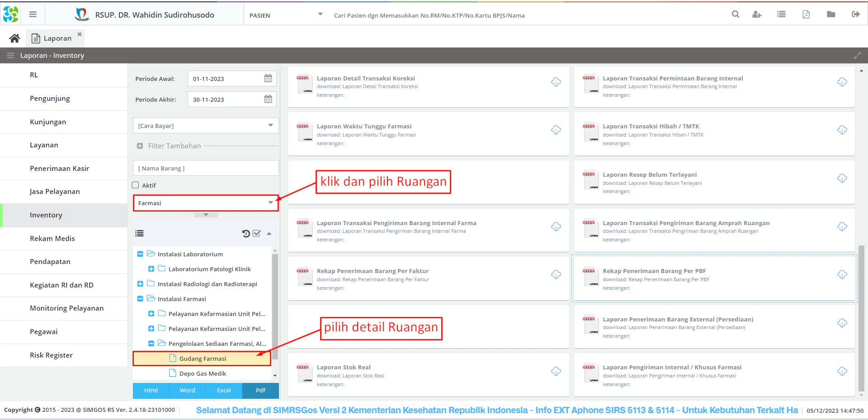Click the room tree vertical scrollbar
The image size is (868, 420).
click(275, 307)
